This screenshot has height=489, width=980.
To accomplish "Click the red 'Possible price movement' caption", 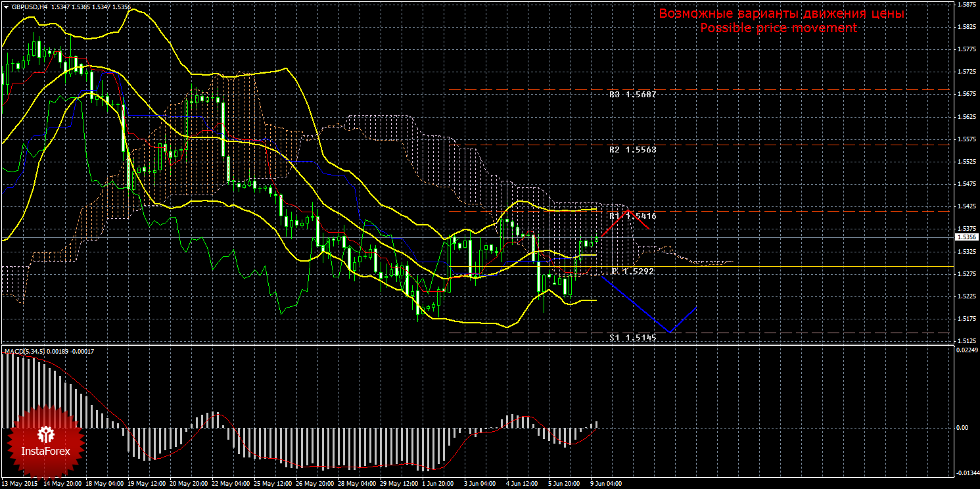I will 778,28.
